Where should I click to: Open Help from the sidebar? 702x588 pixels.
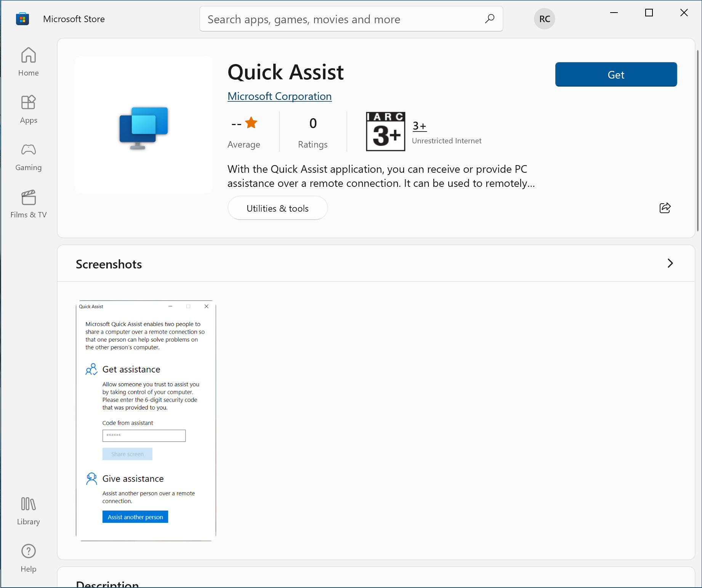pos(29,558)
